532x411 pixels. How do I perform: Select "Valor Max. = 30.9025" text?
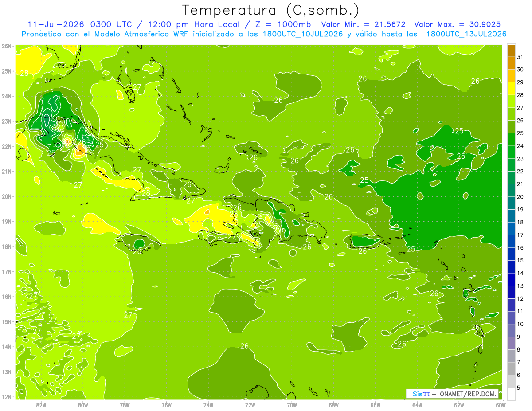[x=458, y=24]
